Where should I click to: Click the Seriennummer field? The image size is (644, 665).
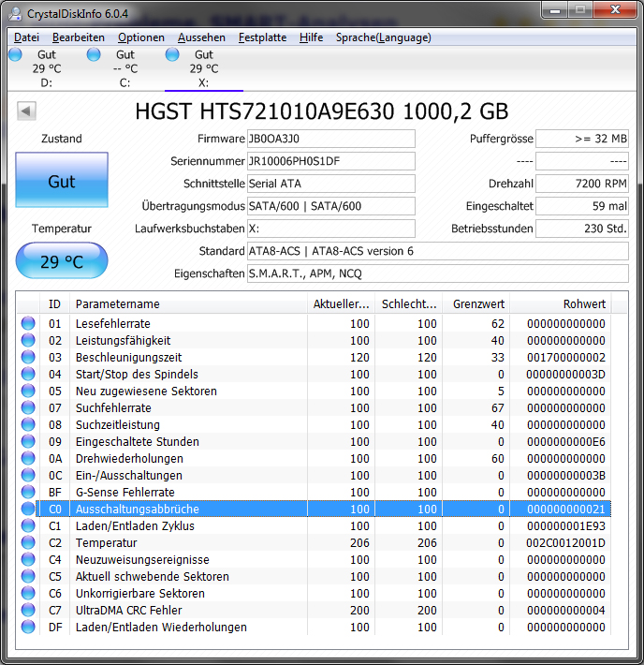pyautogui.click(x=331, y=161)
